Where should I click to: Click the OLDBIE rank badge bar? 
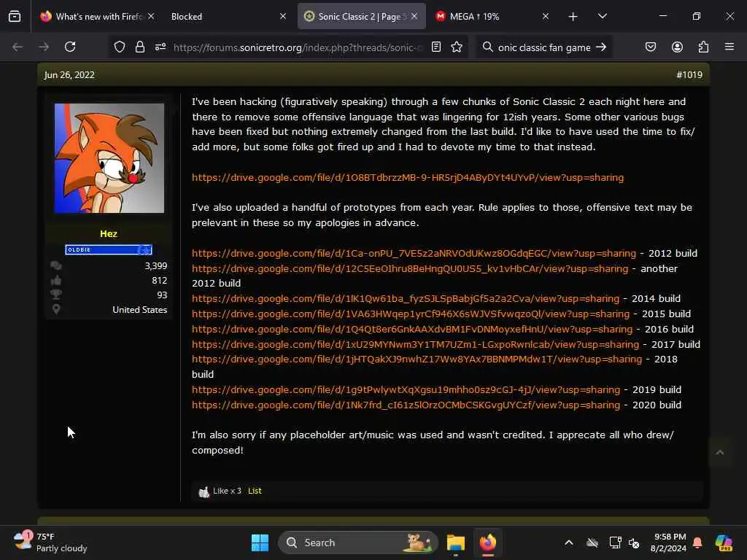[109, 249]
